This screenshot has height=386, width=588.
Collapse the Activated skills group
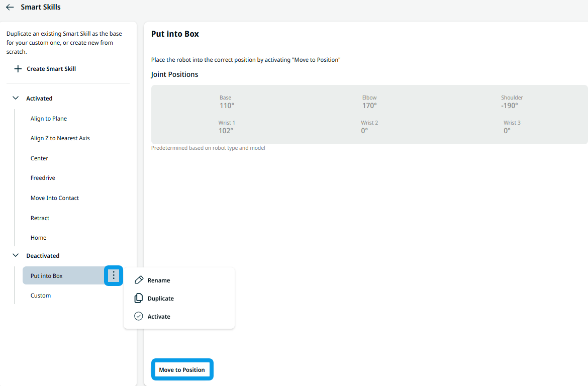pos(16,99)
